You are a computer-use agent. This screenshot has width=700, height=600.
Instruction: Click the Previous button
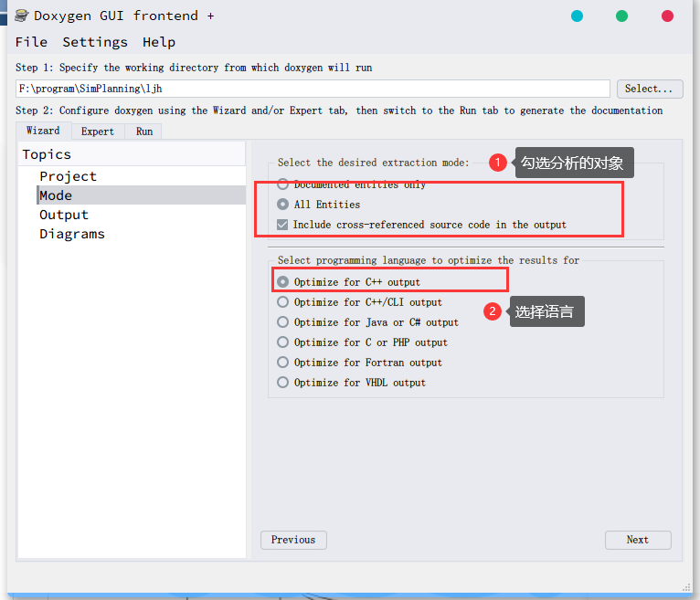pos(293,540)
